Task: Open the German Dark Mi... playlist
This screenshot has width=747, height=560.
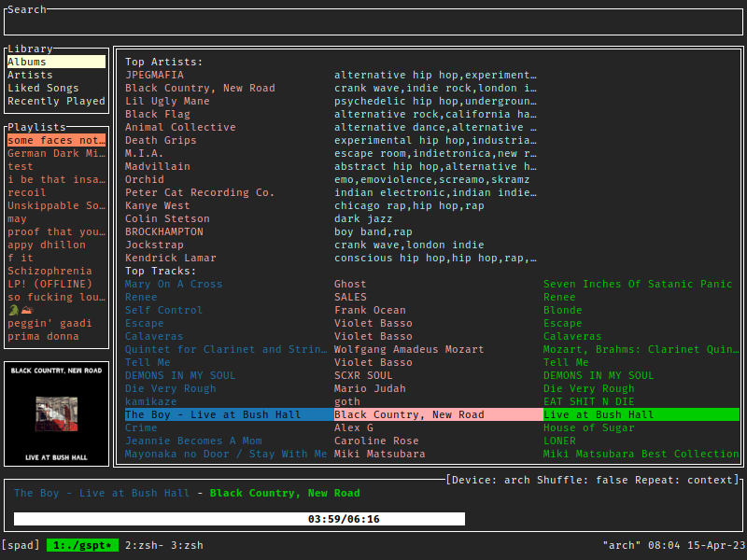Action: point(56,153)
